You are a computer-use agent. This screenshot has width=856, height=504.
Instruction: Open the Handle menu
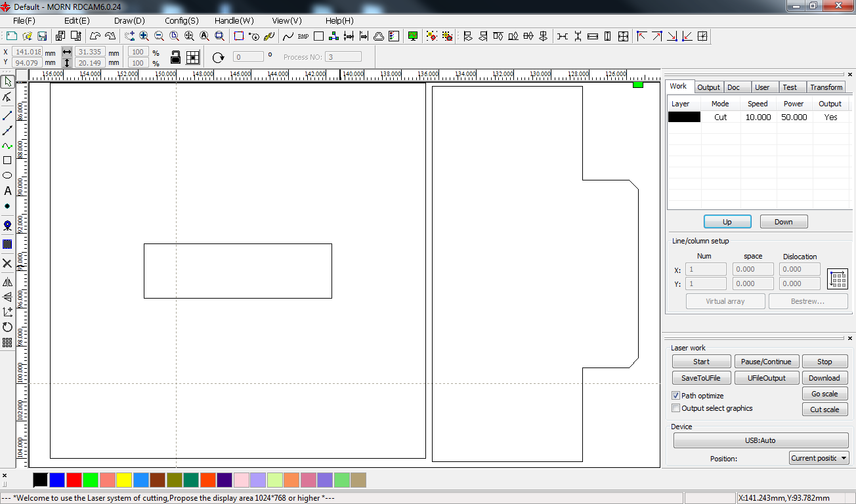tap(234, 20)
